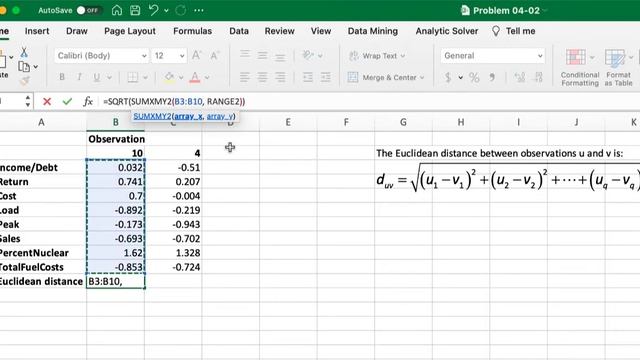Open the Analytic Solver tab
The image size is (640, 360).
pyautogui.click(x=447, y=31)
